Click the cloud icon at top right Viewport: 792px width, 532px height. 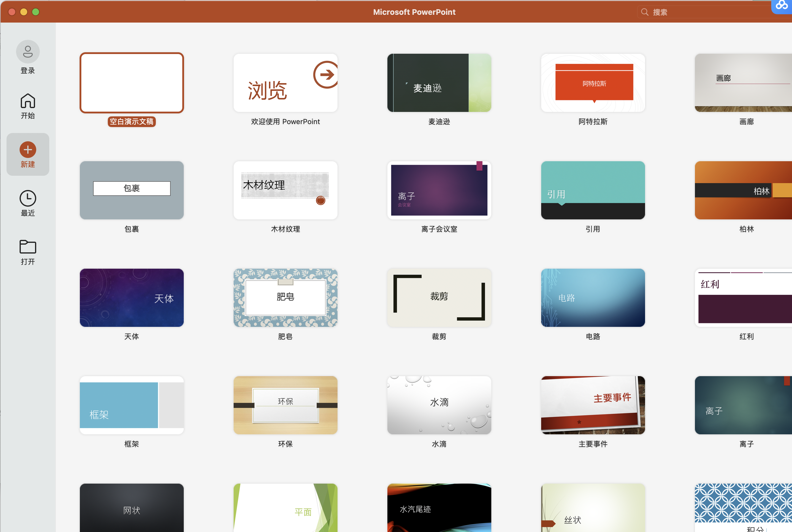(782, 5)
